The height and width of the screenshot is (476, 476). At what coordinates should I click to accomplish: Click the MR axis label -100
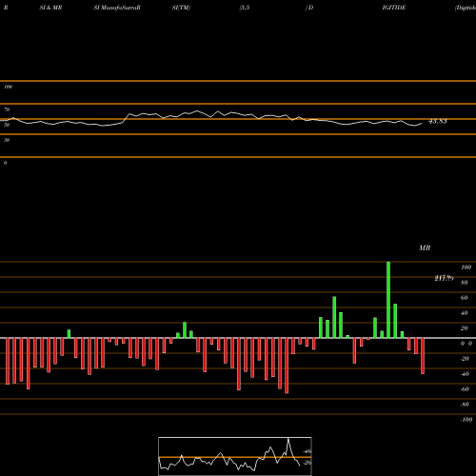(466, 420)
